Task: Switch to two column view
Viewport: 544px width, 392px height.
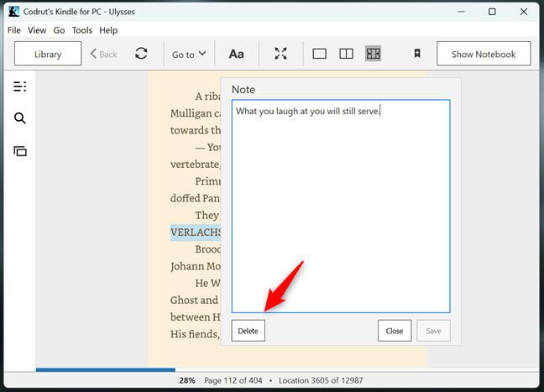Action: [x=346, y=54]
